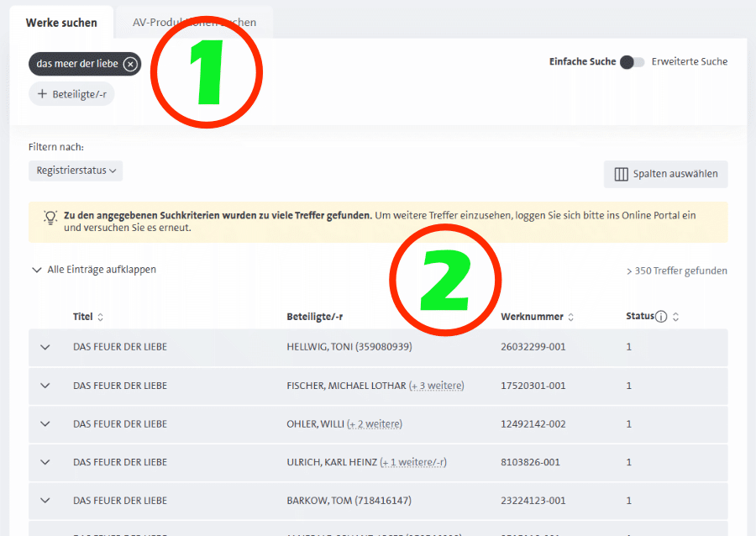Sort by Status column arrows
Screen dimensions: 756x536
[675, 318]
